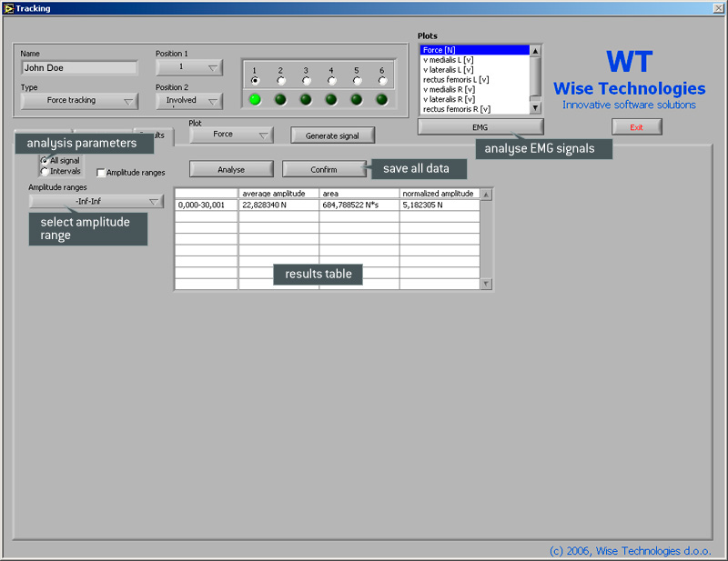Click indicator LED under number 6
Screen dimensions: 728x561
point(381,99)
